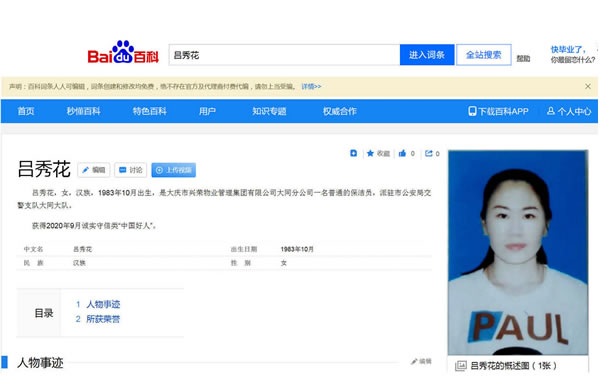The image size is (600, 390).
Task: Close the yellow notice banner
Action: click(x=588, y=86)
